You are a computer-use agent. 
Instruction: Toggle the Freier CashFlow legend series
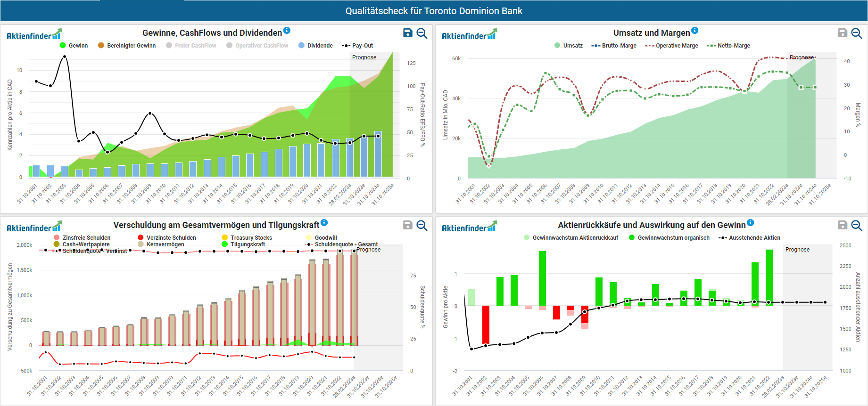[x=195, y=46]
